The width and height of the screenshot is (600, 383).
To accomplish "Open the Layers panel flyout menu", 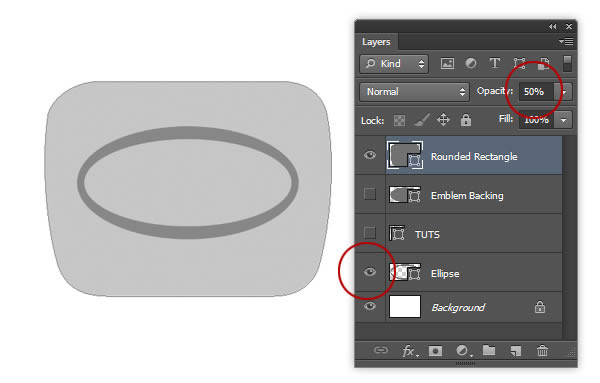I will (x=566, y=41).
